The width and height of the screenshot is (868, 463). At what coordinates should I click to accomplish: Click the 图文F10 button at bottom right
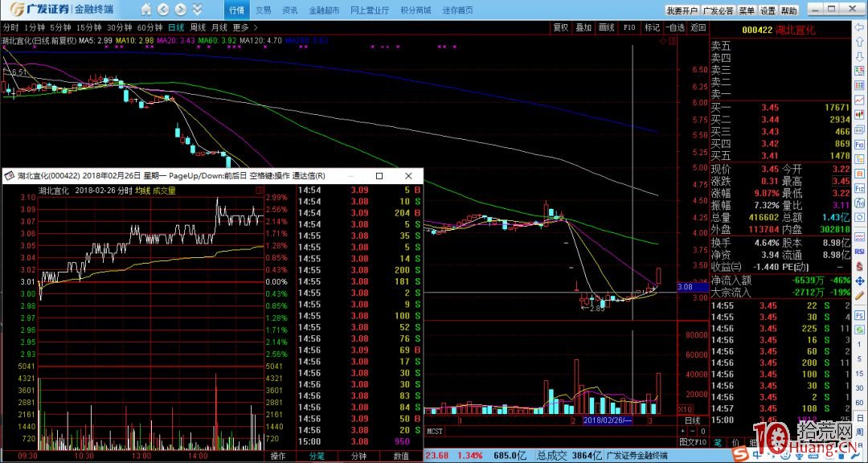click(x=693, y=442)
